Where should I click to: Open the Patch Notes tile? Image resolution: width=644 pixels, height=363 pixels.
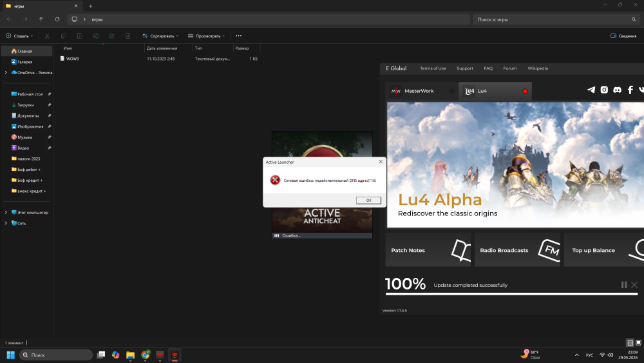coord(428,250)
